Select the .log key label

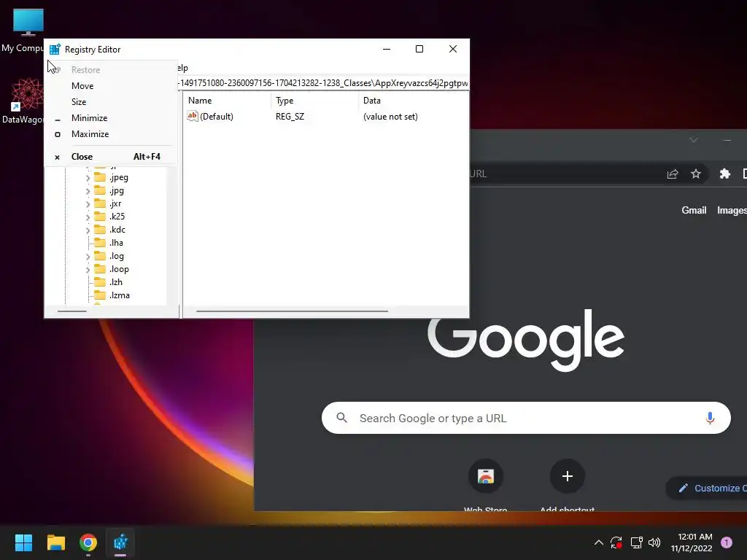(x=117, y=256)
